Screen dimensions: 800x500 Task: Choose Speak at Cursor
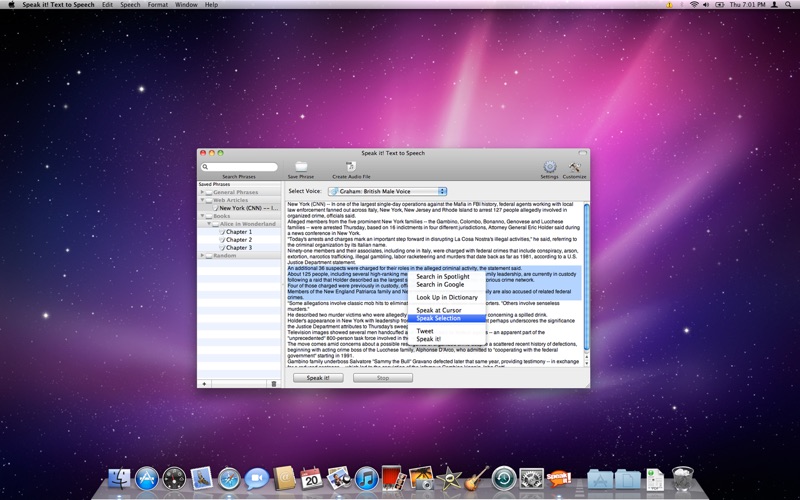(x=446, y=310)
